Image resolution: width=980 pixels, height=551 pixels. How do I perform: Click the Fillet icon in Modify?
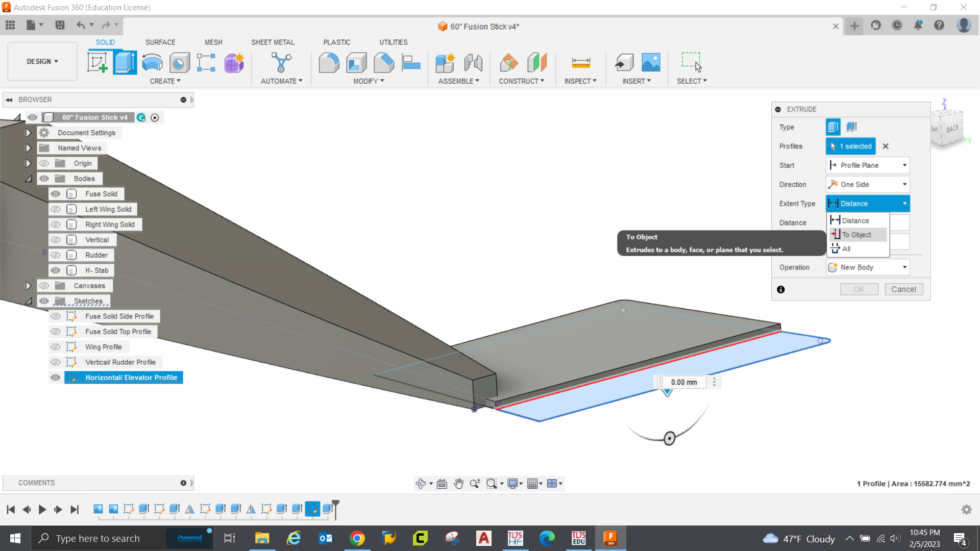(x=329, y=63)
